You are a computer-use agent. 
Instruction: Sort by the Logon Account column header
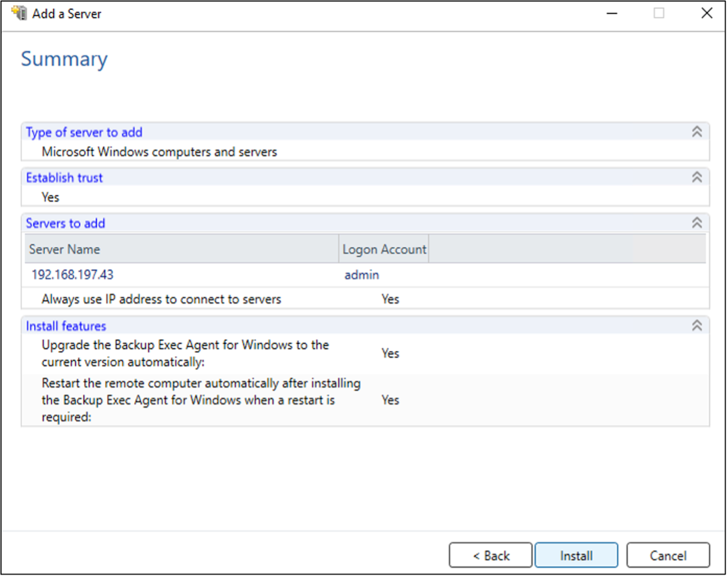click(x=384, y=249)
